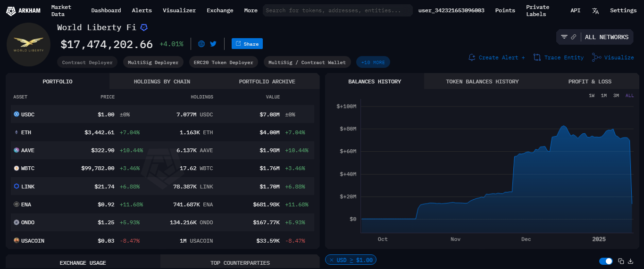Select the 3M chart time range
Screen dimensions: 644x269
(x=616, y=96)
